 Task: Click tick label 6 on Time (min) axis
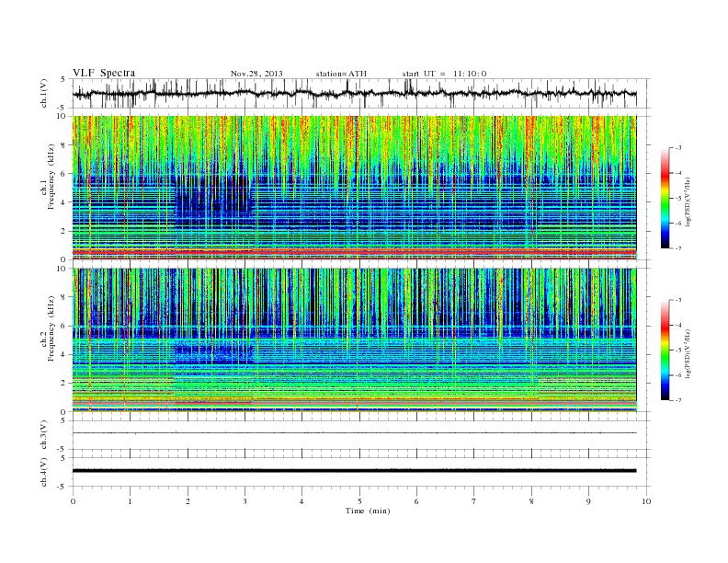[x=416, y=501]
